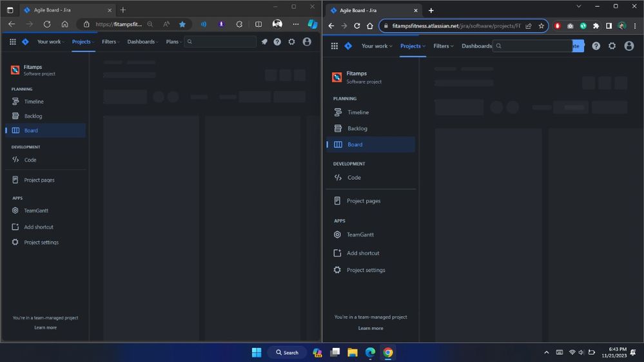Expand Filters menu in Edge Jira
Viewport: 644px width, 362px height.
(x=111, y=41)
